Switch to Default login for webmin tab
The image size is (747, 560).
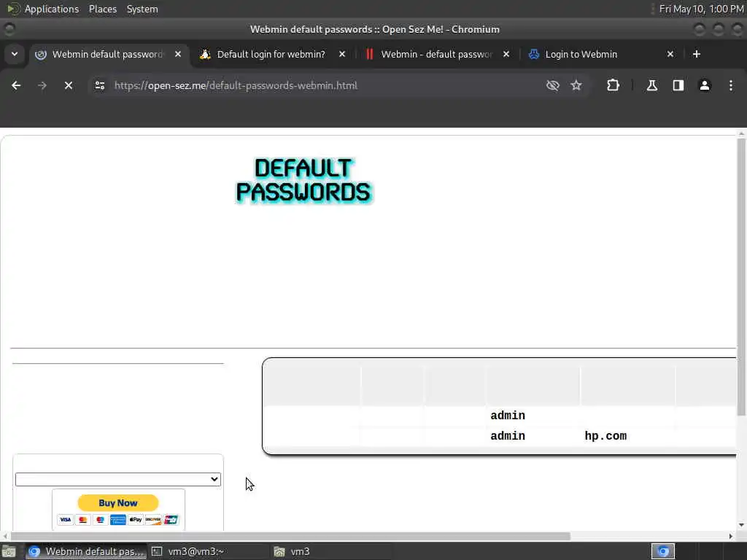click(271, 54)
